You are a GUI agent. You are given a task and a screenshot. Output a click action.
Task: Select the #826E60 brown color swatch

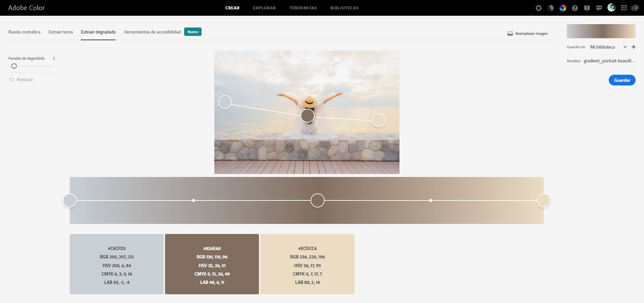pos(212,264)
